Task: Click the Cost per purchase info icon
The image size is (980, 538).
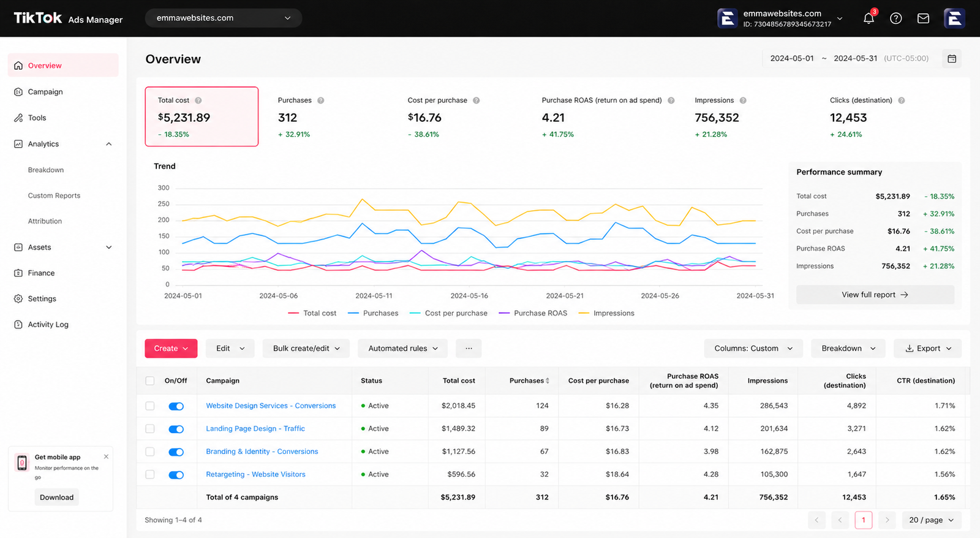Action: 477,100
